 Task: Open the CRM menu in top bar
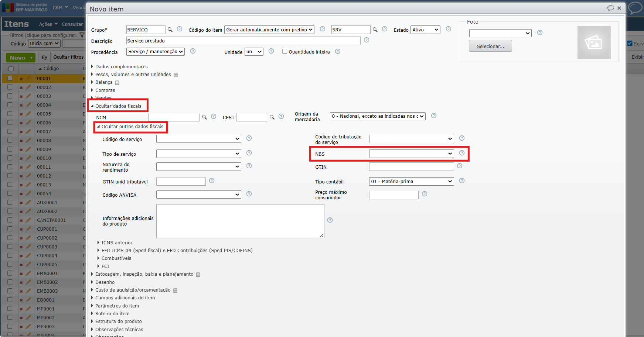[x=60, y=7]
